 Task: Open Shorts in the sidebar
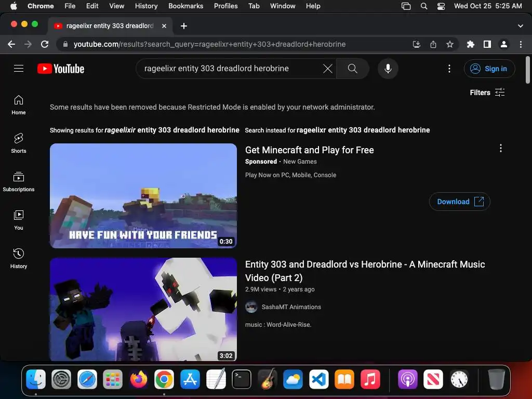point(19,143)
